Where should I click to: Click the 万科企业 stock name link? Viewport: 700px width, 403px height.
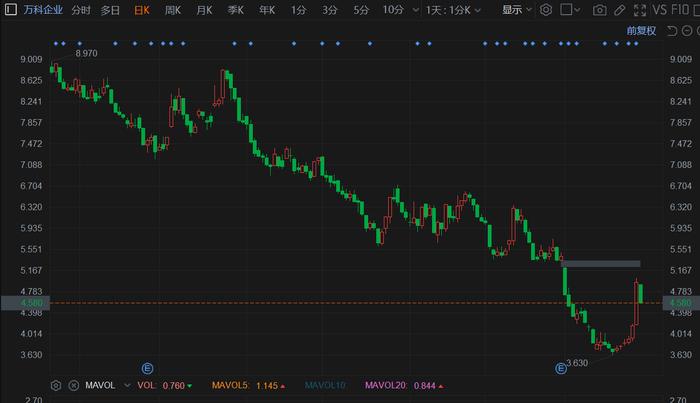[x=43, y=10]
